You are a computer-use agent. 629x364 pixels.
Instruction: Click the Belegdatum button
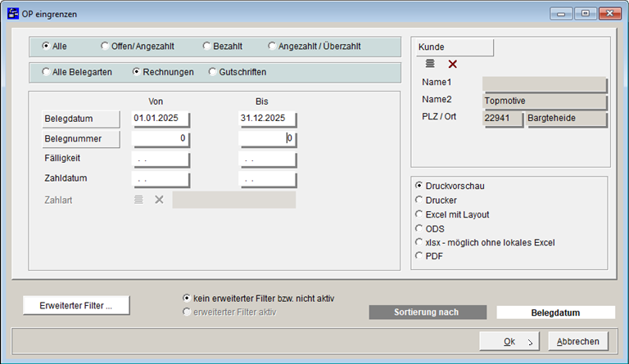(81, 119)
